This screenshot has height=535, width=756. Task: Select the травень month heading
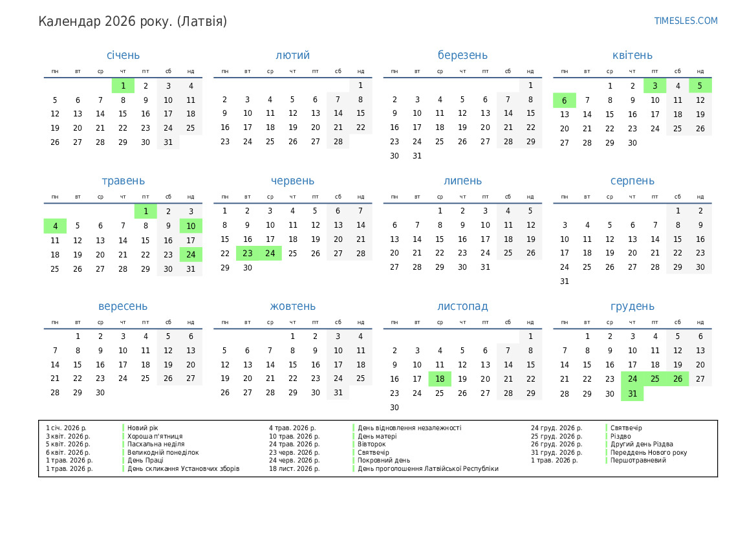point(123,181)
